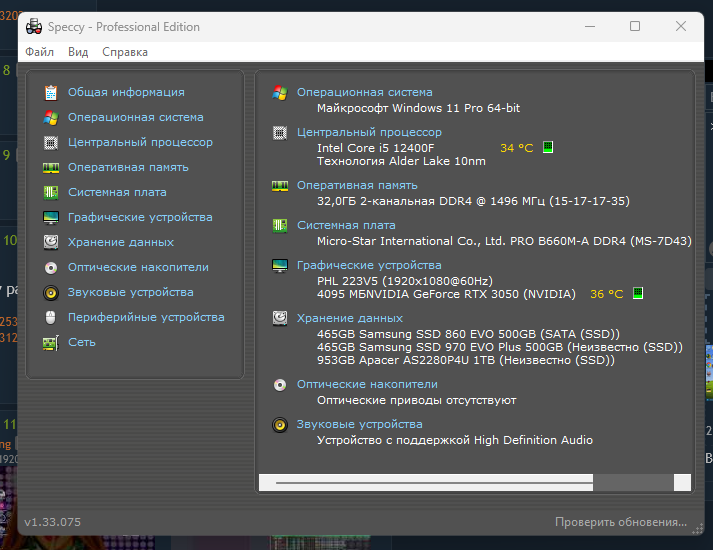Click the version label v1.33.075

(x=53, y=522)
